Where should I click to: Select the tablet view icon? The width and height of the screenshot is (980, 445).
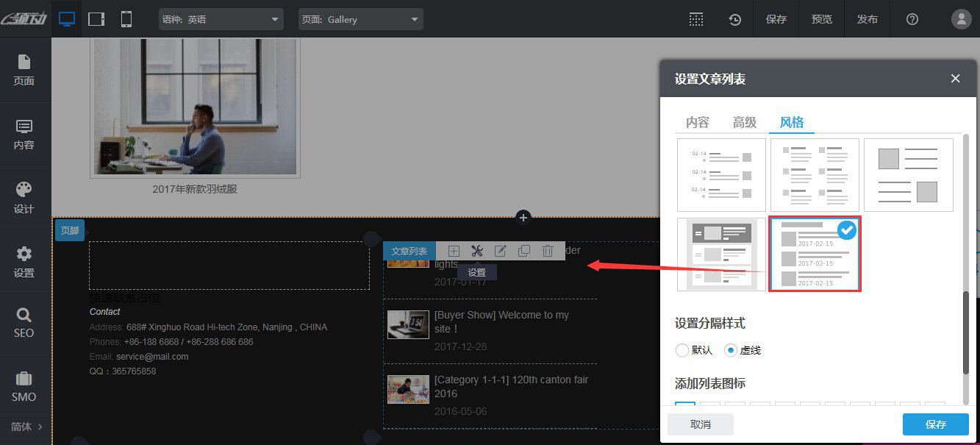(96, 19)
